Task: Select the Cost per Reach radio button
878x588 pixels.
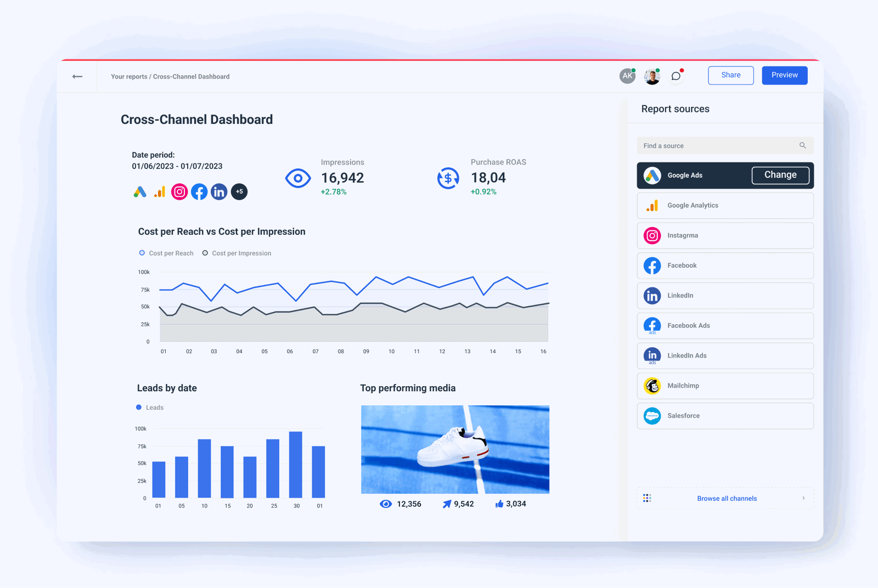Action: (142, 253)
